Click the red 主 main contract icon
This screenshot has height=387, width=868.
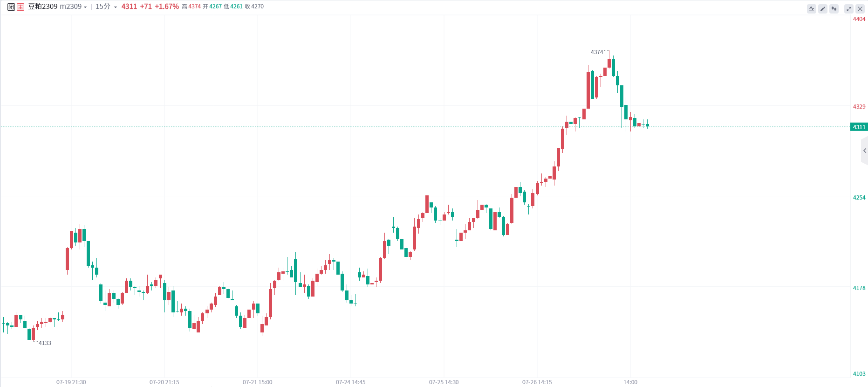(x=21, y=7)
